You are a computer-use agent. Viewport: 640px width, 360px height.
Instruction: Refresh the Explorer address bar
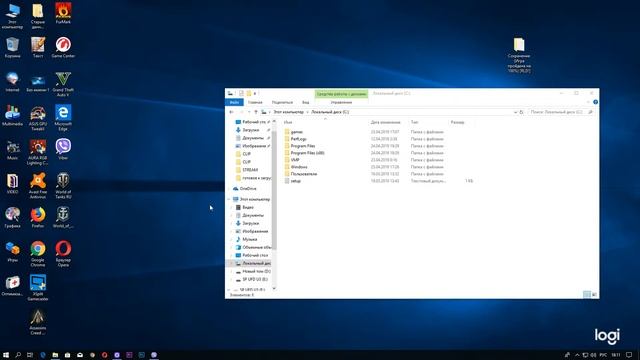click(x=521, y=112)
